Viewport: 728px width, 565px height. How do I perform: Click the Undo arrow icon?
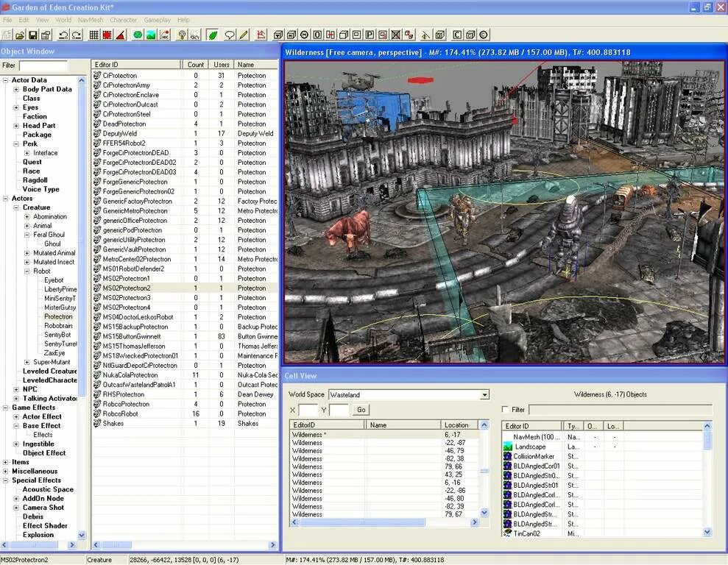click(x=63, y=35)
